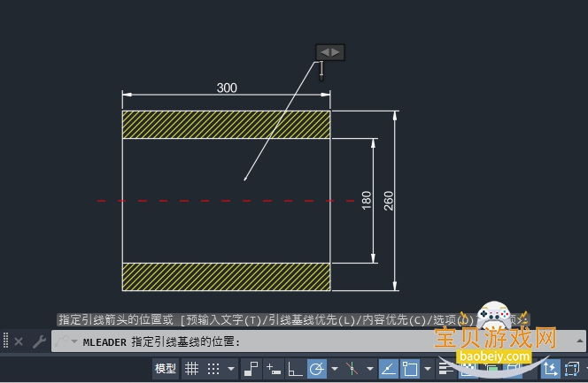Toggle selection filtering cube icon
The width and height of the screenshot is (588, 383).
click(x=572, y=369)
